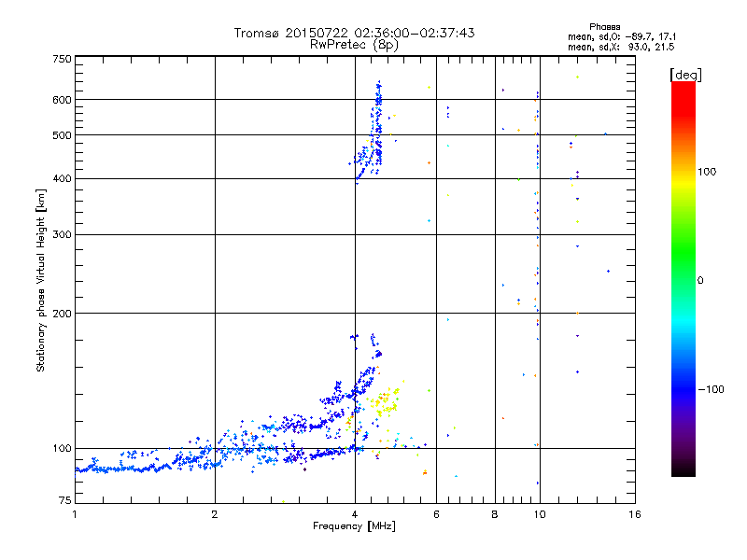Click the x-axis tick '4'
The width and height of the screenshot is (747, 560).
[x=355, y=514]
